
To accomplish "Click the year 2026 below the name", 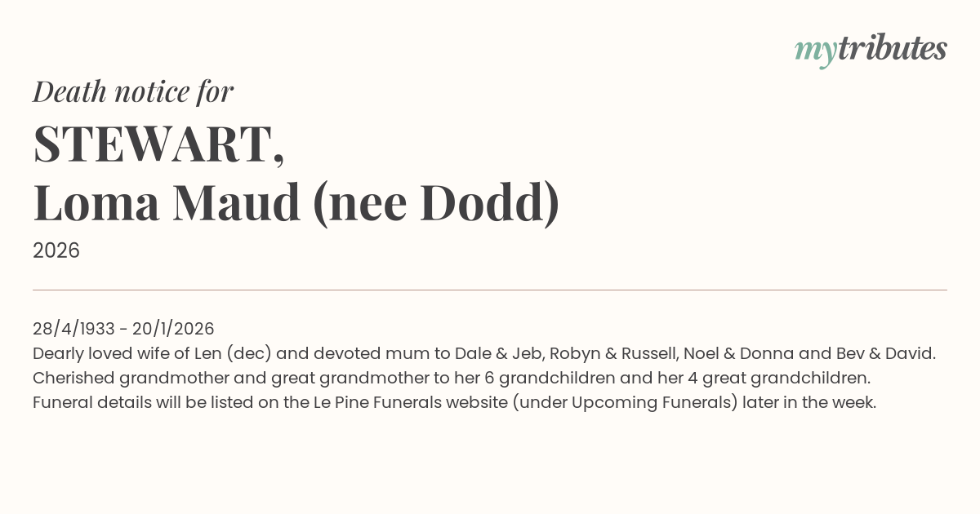I will (x=56, y=250).
